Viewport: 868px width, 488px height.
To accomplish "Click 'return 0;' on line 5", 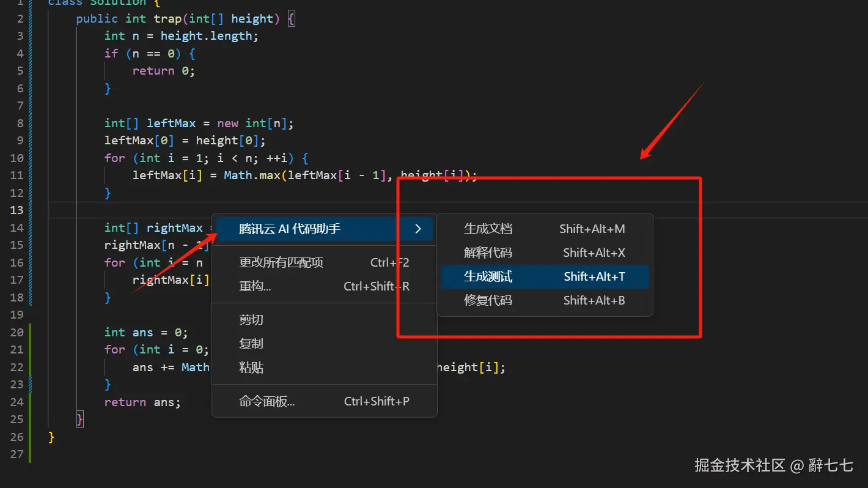I will [164, 71].
